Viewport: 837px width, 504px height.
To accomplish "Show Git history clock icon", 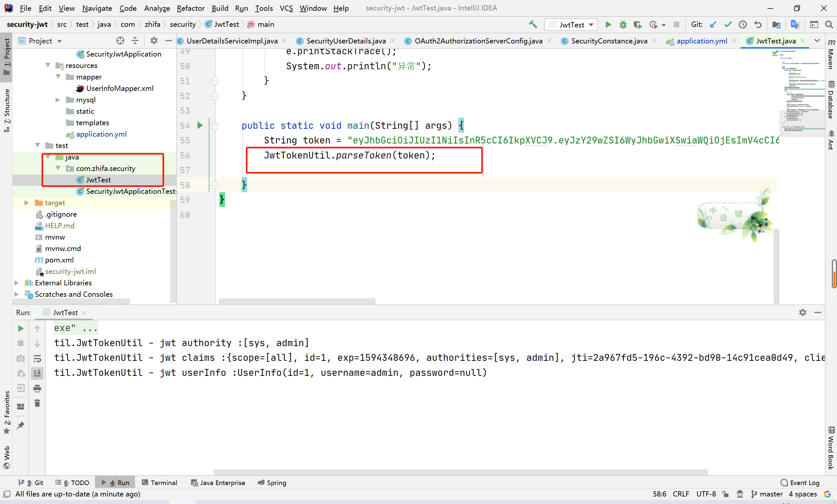I will tap(743, 25).
